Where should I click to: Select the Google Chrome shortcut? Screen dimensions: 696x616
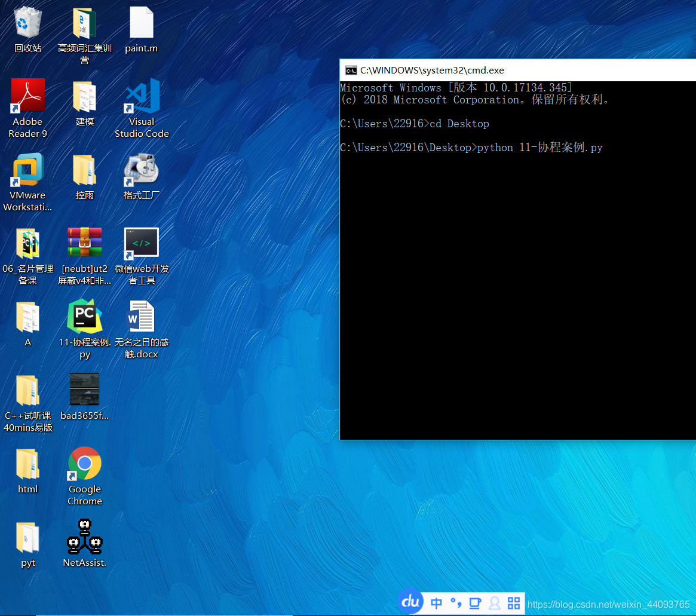click(84, 463)
